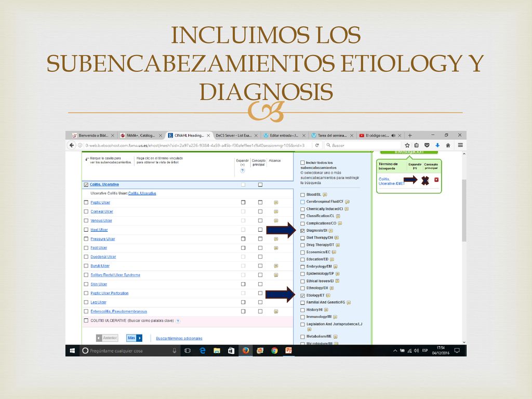Image resolution: width=532 pixels, height=399 pixels.
Task: Uncheck the Etiology/ET subheading
Action: (x=302, y=296)
